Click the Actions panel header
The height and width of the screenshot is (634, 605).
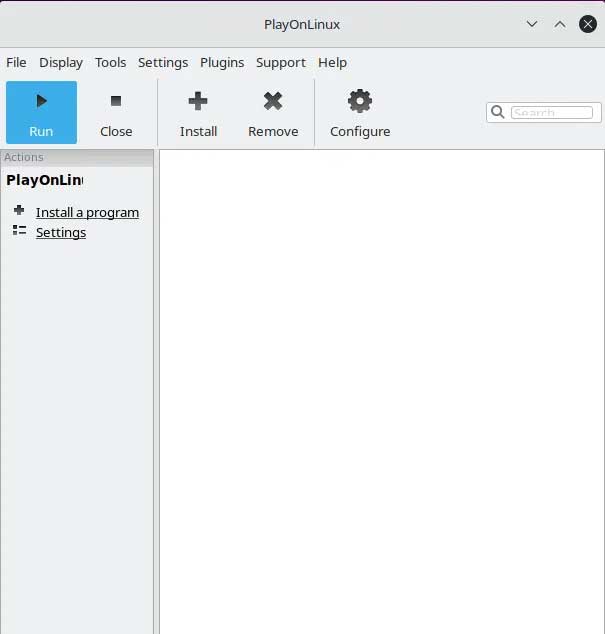[77, 157]
